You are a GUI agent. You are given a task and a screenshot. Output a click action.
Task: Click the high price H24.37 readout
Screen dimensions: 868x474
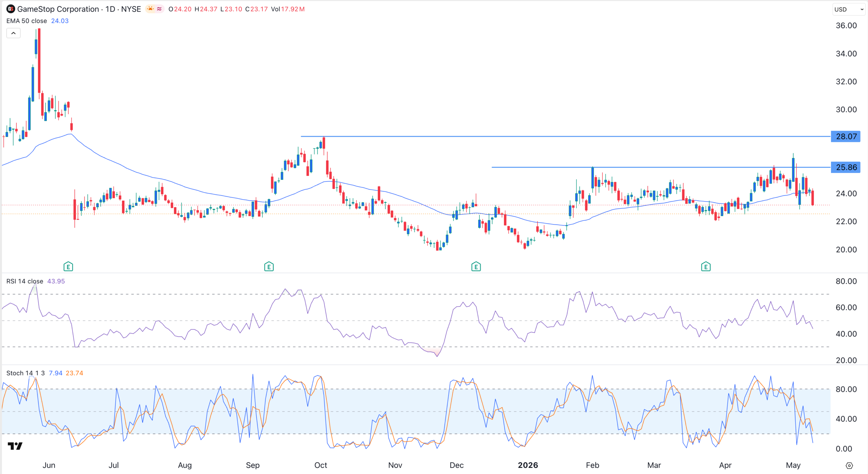click(206, 9)
